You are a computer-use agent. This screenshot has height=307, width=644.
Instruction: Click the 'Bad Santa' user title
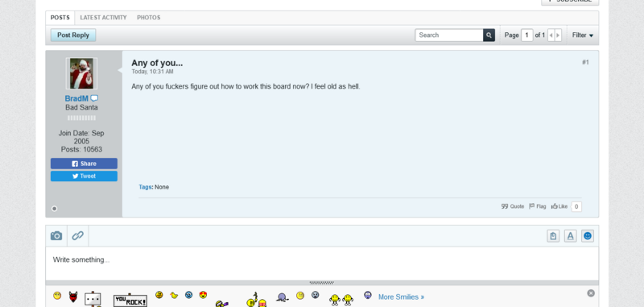pyautogui.click(x=81, y=108)
